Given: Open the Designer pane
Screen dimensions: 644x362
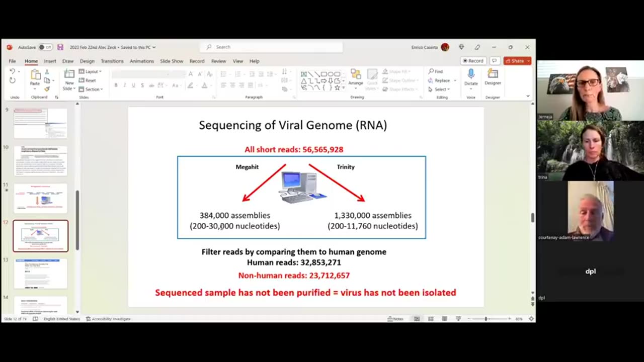Looking at the screenshot, I should pyautogui.click(x=493, y=77).
